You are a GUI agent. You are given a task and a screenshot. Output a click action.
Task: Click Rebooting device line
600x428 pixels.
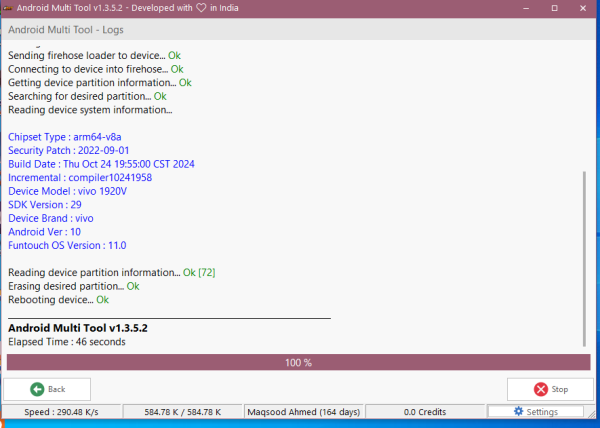point(59,300)
